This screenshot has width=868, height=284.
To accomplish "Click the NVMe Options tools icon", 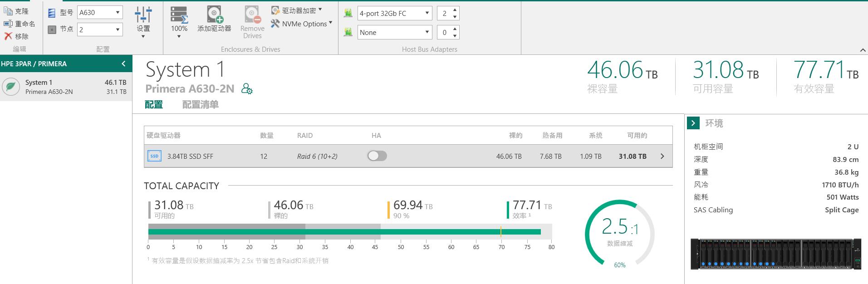I will [x=275, y=24].
